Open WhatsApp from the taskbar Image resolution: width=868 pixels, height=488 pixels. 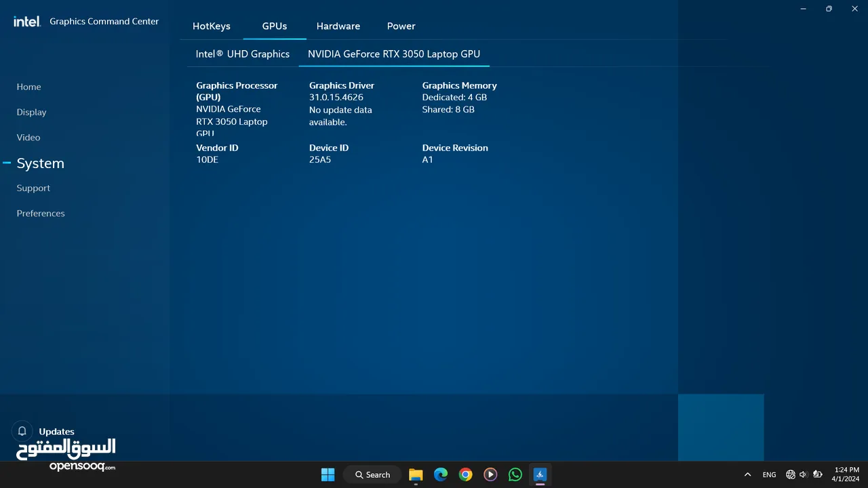point(515,474)
